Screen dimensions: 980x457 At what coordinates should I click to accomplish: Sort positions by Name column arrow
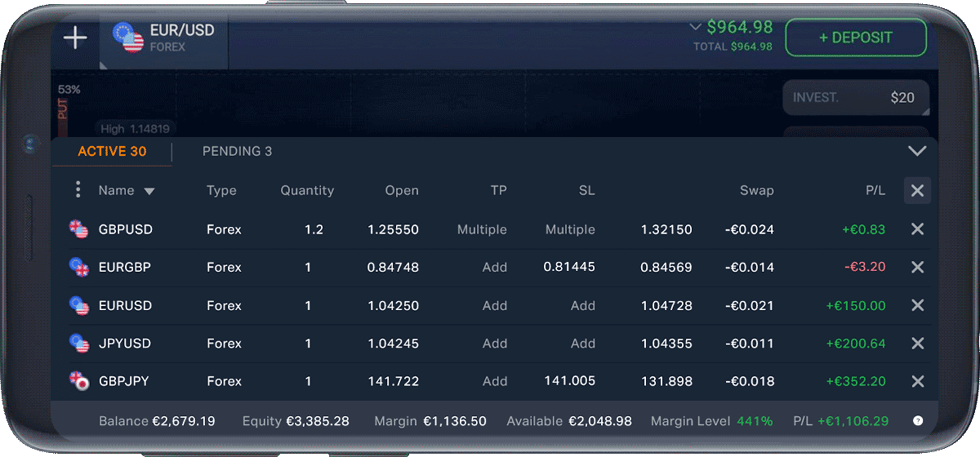point(149,191)
